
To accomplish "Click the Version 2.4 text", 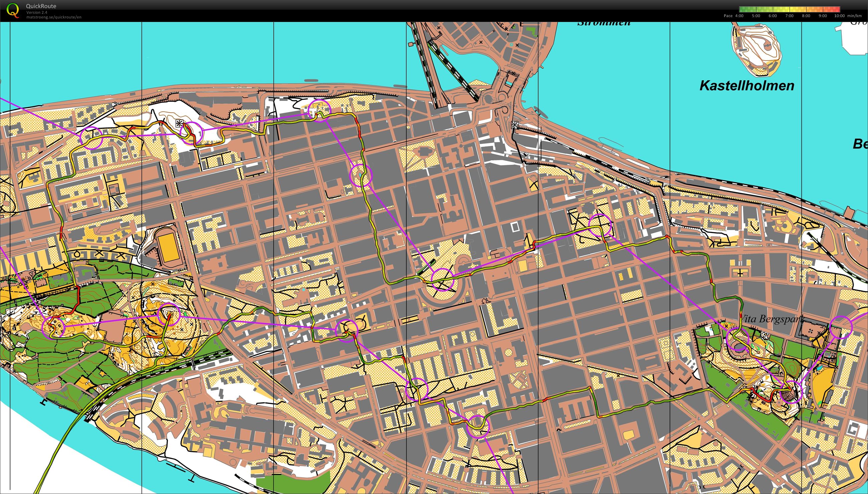I will 37,13.
